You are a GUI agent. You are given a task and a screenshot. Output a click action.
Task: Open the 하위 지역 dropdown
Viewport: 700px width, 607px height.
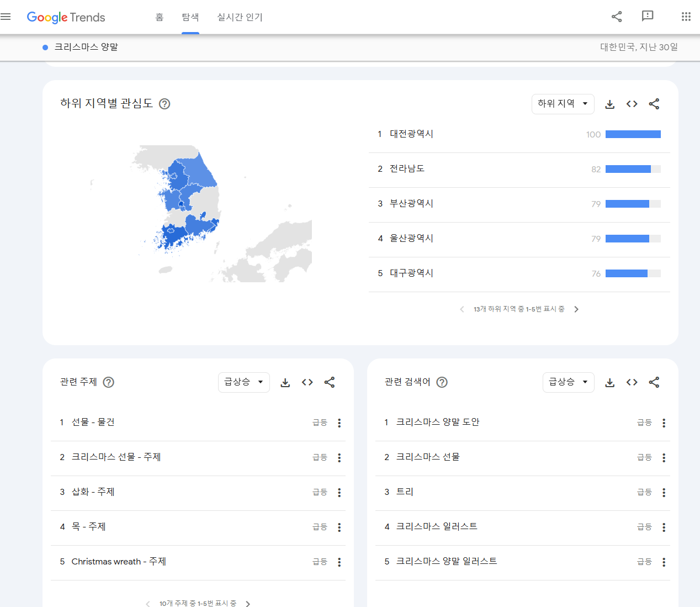tap(563, 104)
